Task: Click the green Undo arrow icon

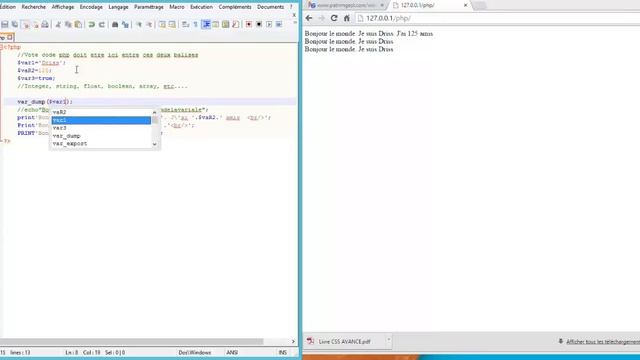Action: click(92, 24)
